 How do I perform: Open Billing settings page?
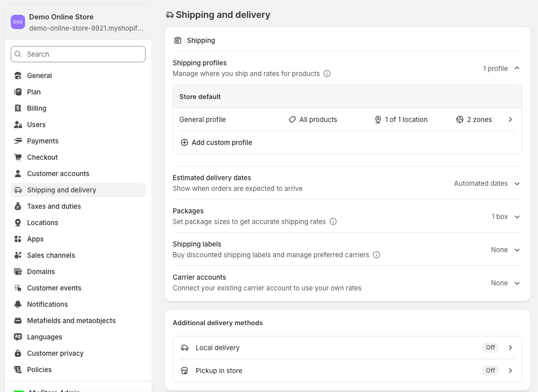(78, 108)
